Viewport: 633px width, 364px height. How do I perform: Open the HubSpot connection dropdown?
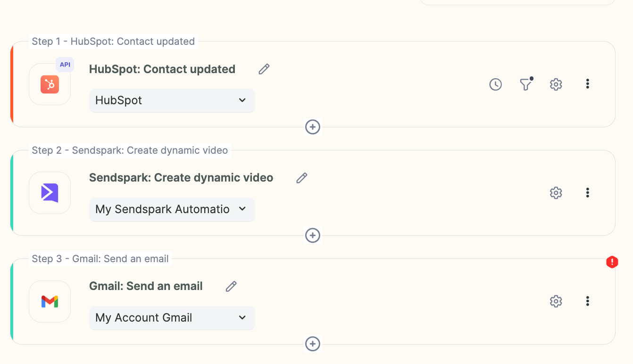point(172,100)
